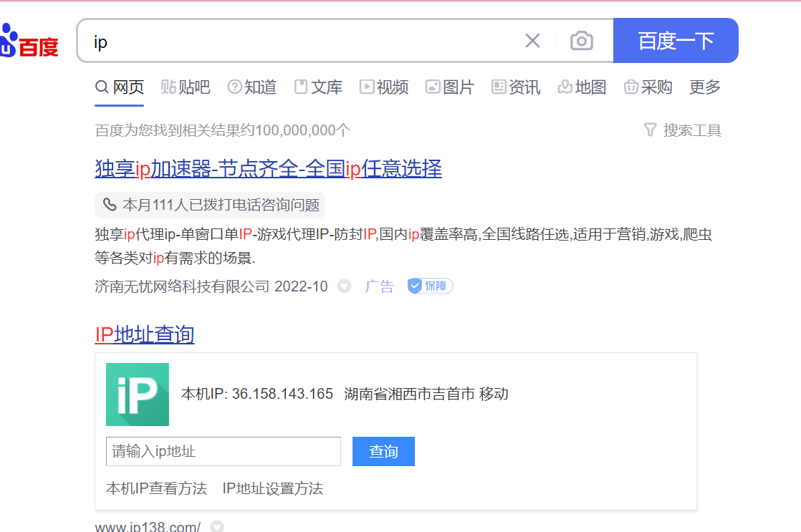The height and width of the screenshot is (532, 801).
Task: Open the 独享ip加速器 ad result title
Action: pyautogui.click(x=268, y=168)
